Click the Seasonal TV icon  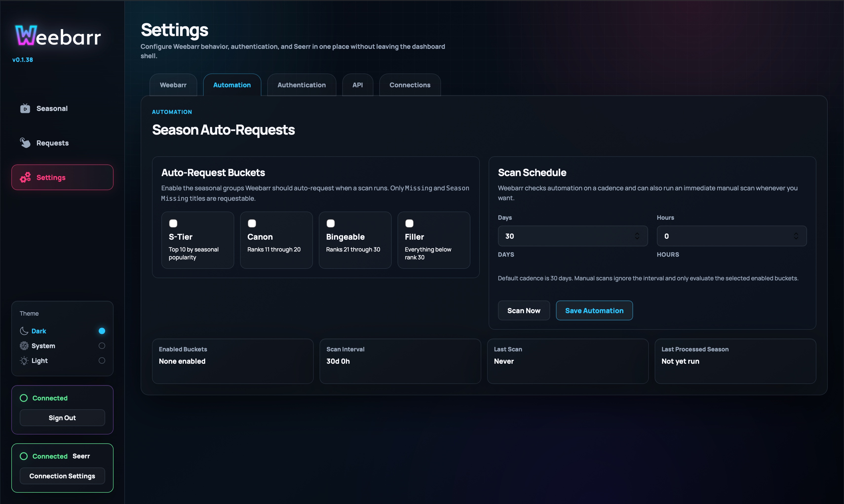[25, 108]
